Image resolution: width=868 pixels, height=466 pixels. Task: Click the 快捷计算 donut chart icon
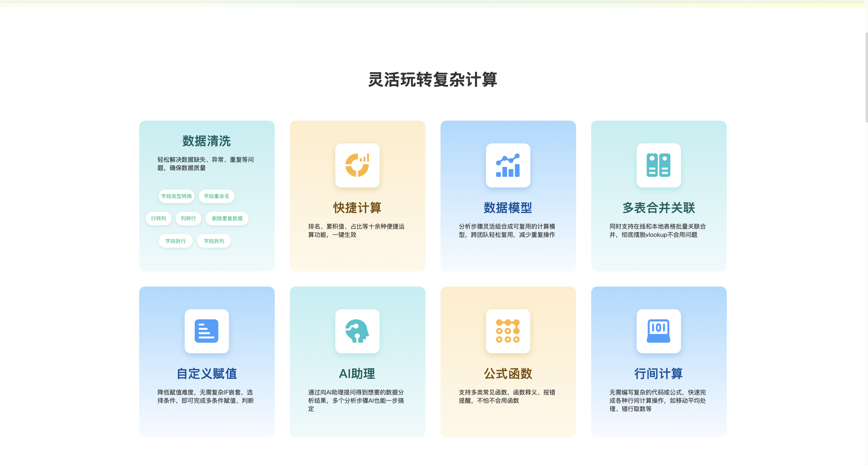[x=357, y=165]
